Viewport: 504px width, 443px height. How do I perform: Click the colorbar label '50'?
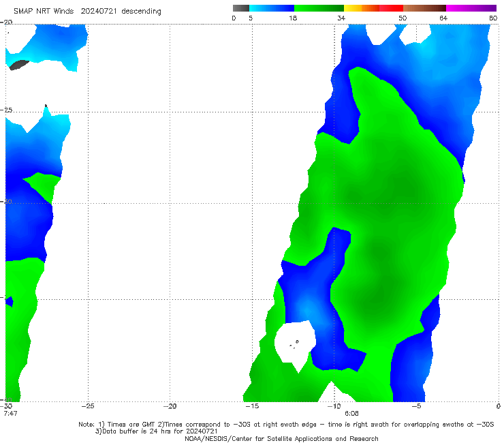pos(403,18)
